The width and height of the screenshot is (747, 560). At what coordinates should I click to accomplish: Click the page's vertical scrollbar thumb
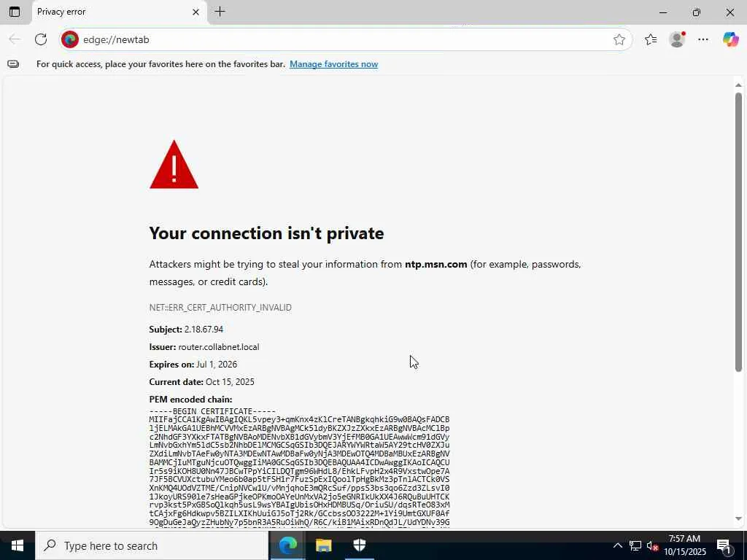pos(738,232)
